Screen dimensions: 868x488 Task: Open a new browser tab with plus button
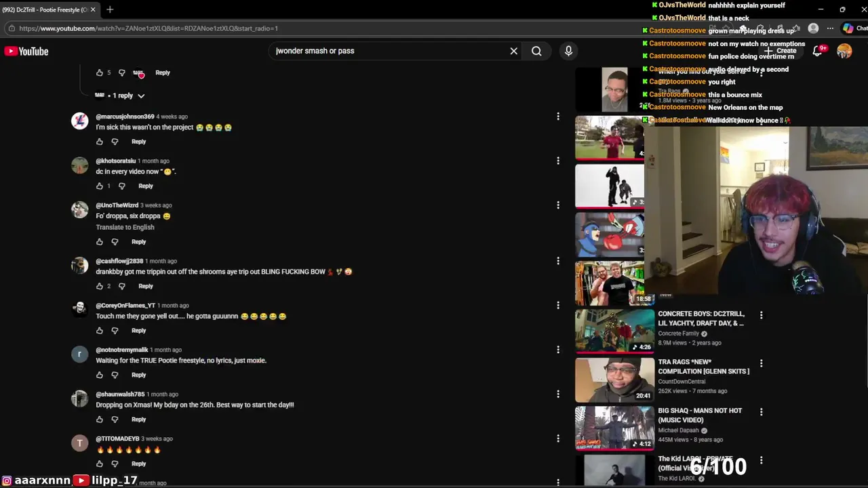[110, 9]
